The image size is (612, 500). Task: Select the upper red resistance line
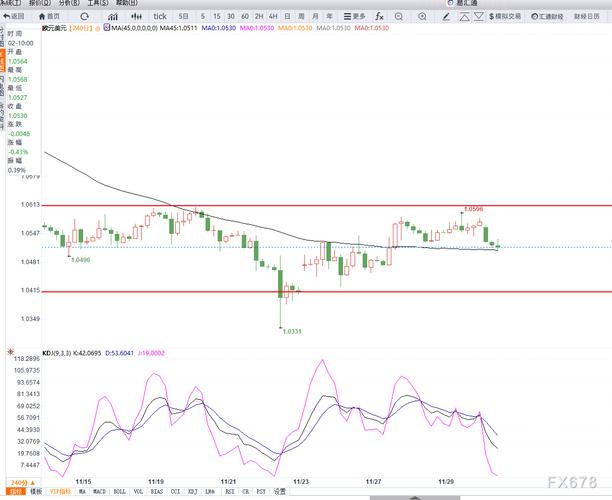click(327, 205)
